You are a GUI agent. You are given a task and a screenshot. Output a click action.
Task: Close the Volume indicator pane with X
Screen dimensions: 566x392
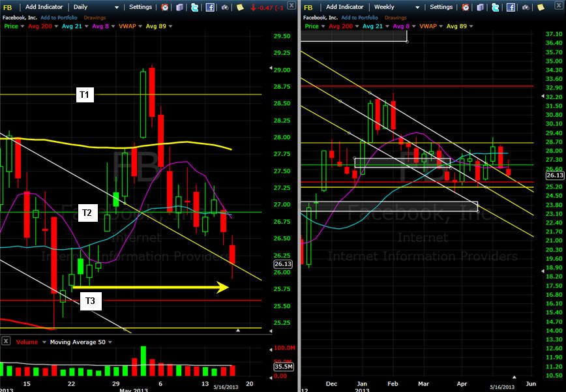click(x=6, y=341)
